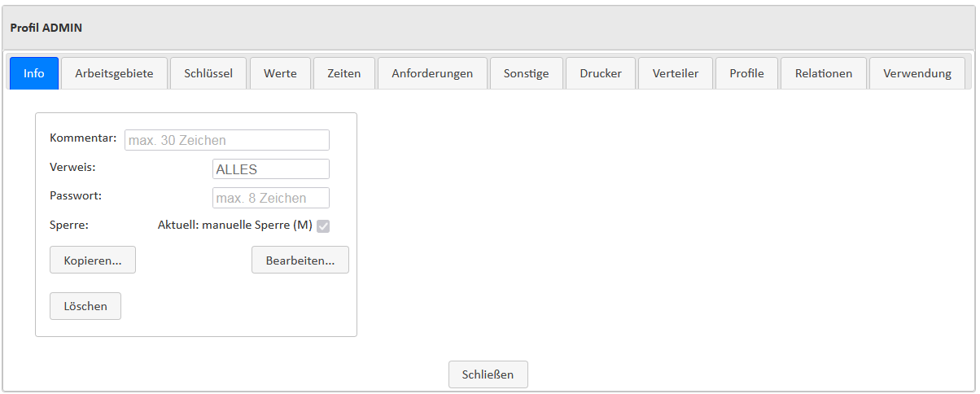Viewport: 980px width, 394px height.
Task: Switch to the Verwendung tab
Action: coord(917,73)
